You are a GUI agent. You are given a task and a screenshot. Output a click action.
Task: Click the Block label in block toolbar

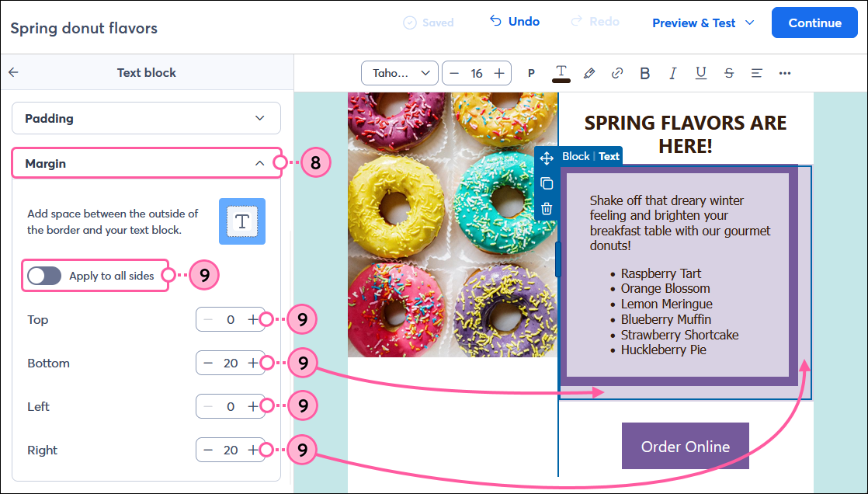click(x=576, y=156)
